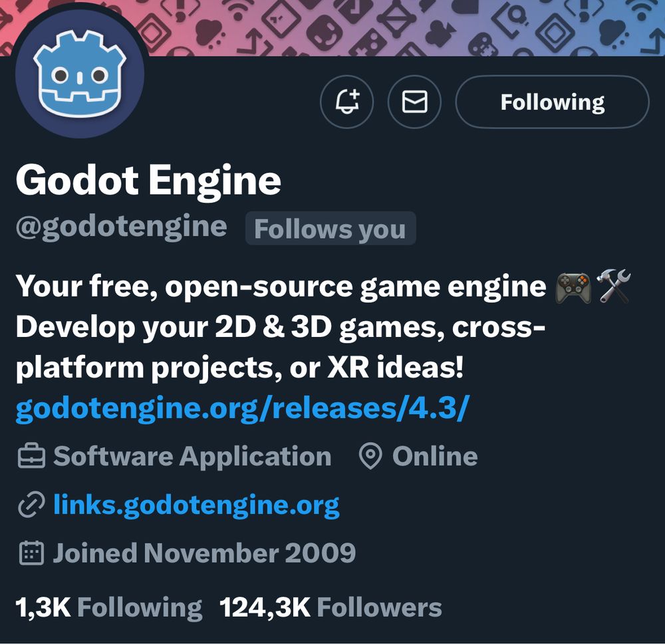View the 124,3K Followers list
The height and width of the screenshot is (644, 665).
(x=331, y=607)
